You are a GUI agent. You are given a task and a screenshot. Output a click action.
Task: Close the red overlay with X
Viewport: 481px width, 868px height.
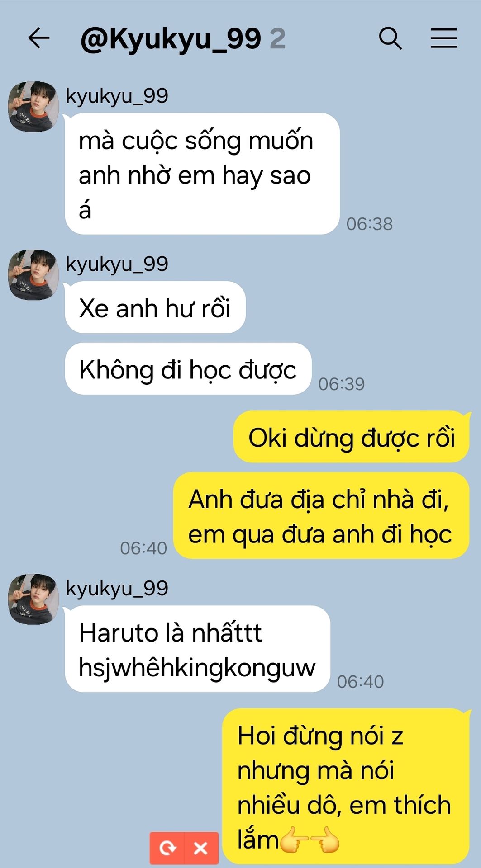coord(201,848)
